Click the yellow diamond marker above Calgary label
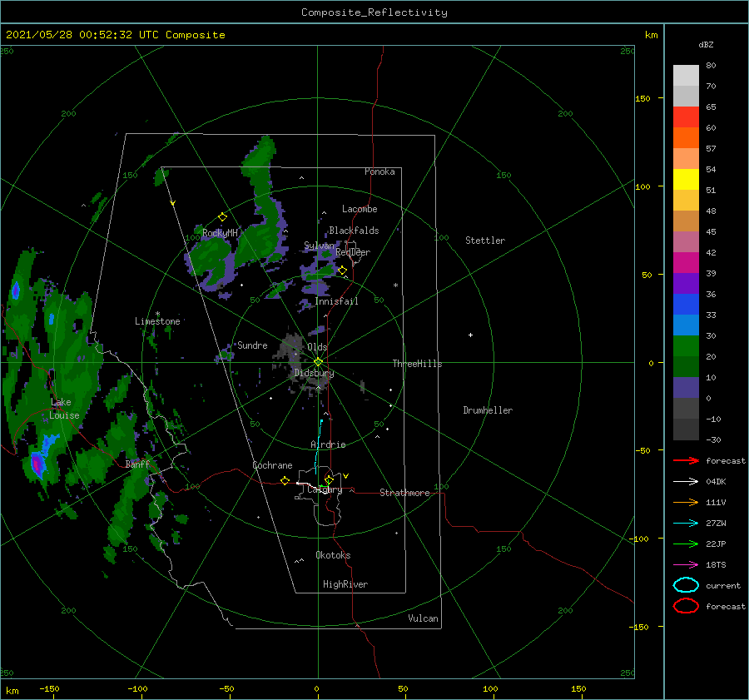 coord(329,479)
